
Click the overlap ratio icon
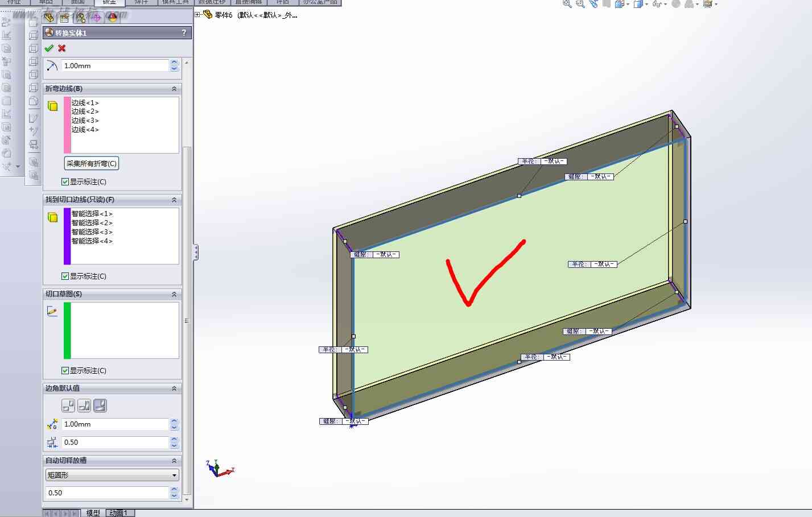52,442
